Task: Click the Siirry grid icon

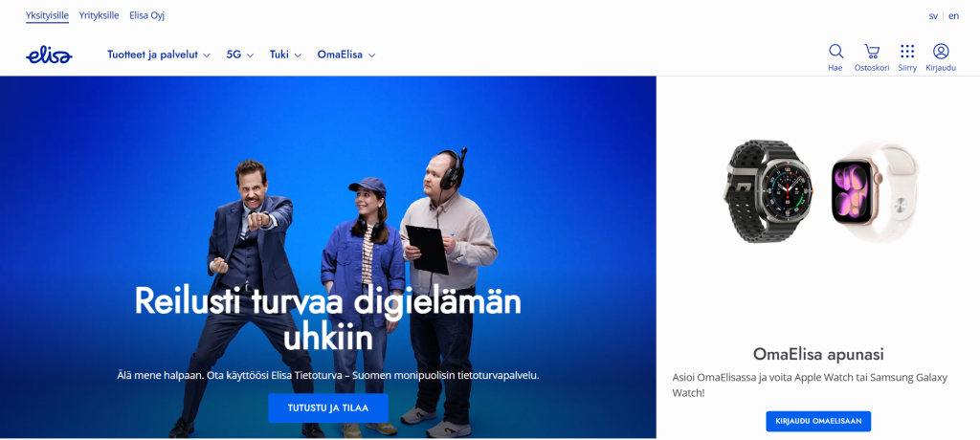Action: [907, 52]
